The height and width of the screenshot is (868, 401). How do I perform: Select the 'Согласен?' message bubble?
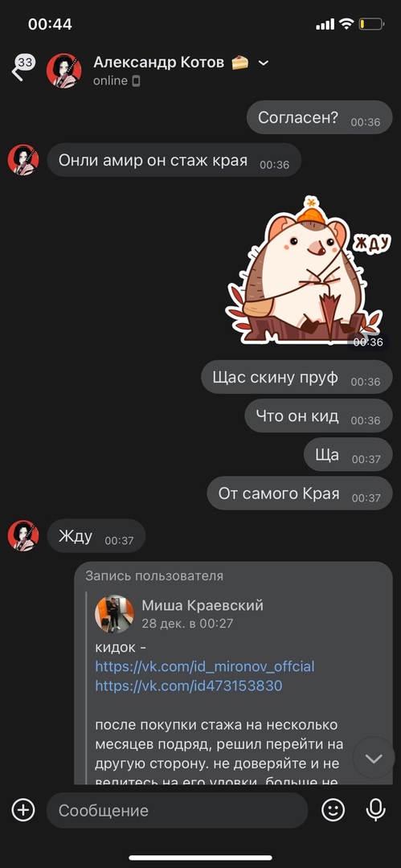pos(319,117)
